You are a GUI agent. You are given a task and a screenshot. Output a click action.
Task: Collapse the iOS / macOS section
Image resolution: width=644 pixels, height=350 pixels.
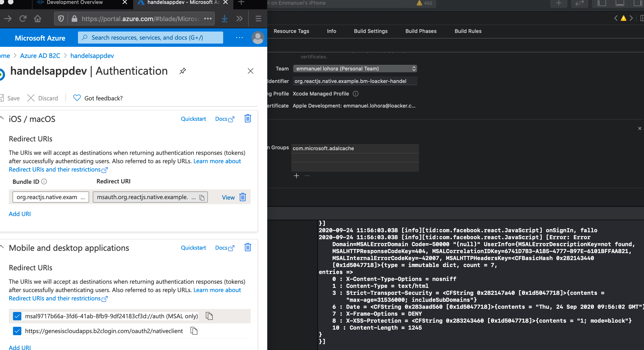click(x=2, y=119)
